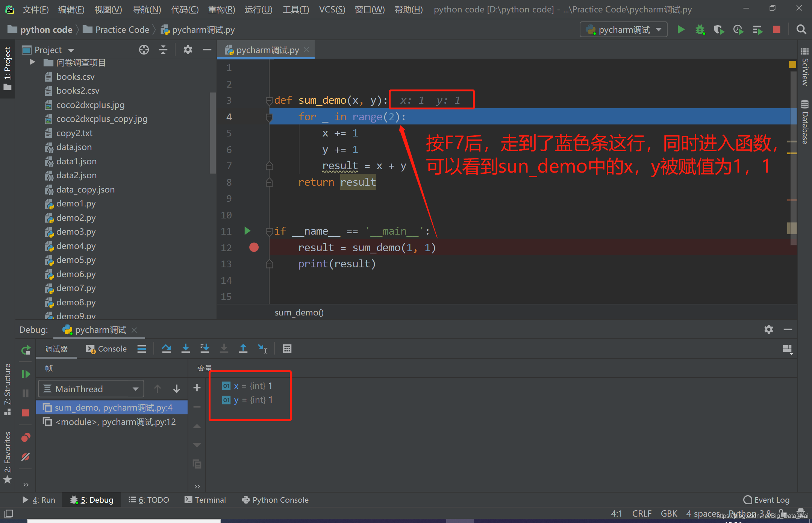The height and width of the screenshot is (523, 812).
Task: Click Run to Cursor icon
Action: click(x=262, y=349)
